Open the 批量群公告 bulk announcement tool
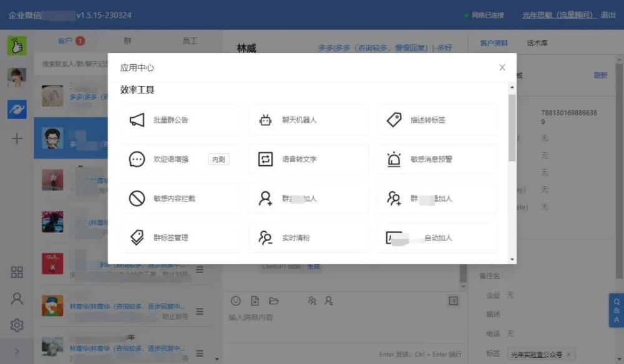The height and width of the screenshot is (364, 624). pos(180,120)
